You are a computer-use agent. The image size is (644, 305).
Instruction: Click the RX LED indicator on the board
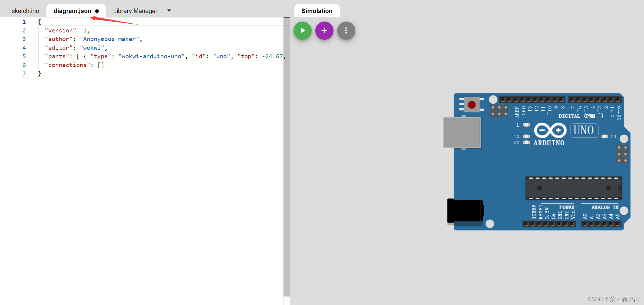[x=527, y=142]
